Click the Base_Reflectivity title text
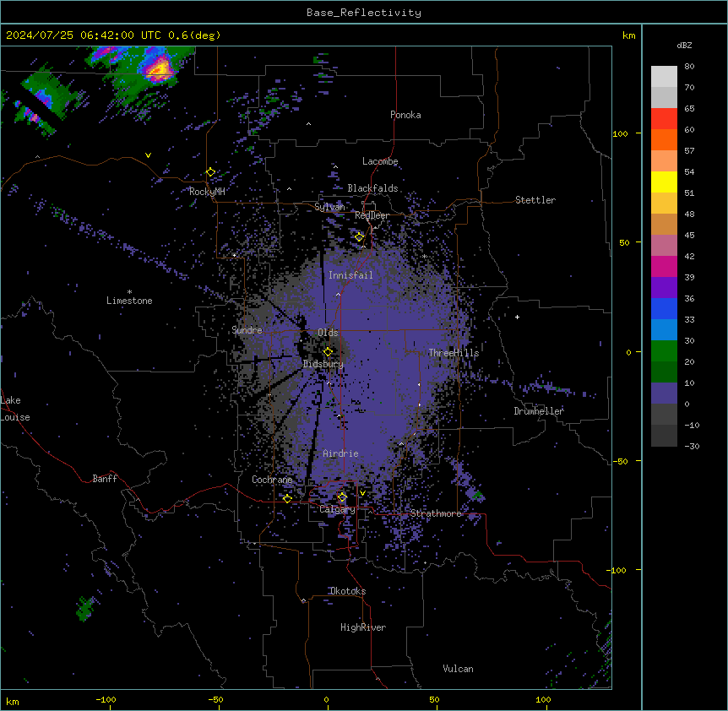728x711 pixels. 364,13
